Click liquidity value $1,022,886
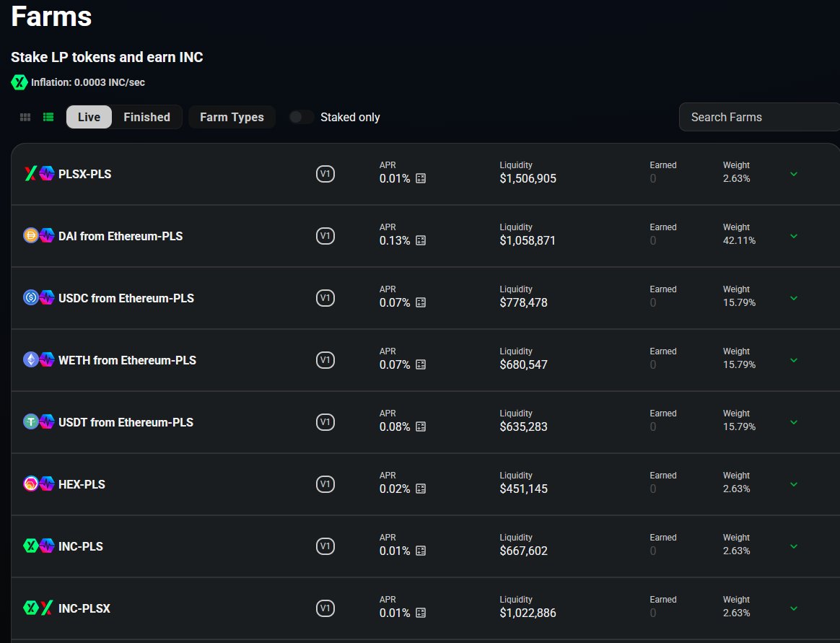 528,613
